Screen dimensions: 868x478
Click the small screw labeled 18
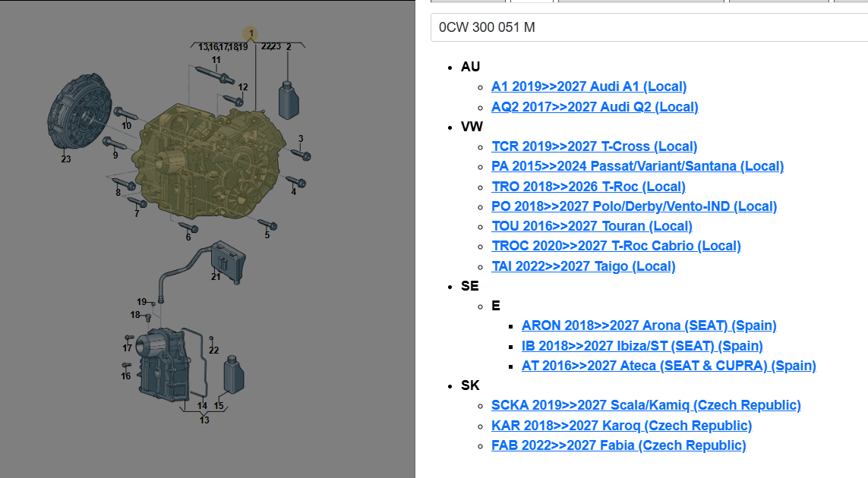(148, 318)
